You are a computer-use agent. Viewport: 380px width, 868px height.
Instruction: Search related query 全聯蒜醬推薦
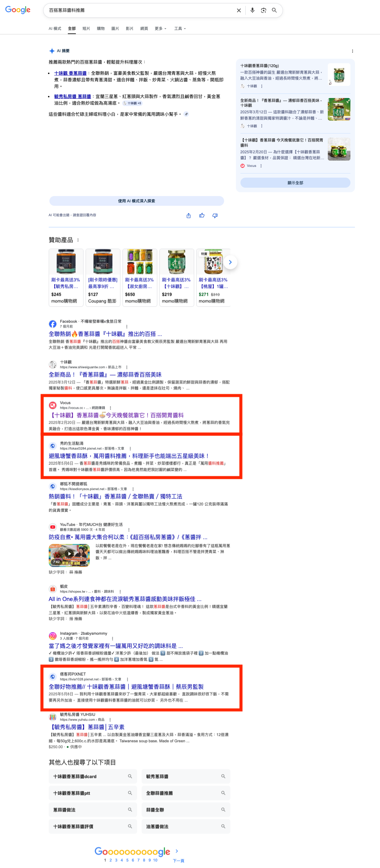(x=186, y=793)
